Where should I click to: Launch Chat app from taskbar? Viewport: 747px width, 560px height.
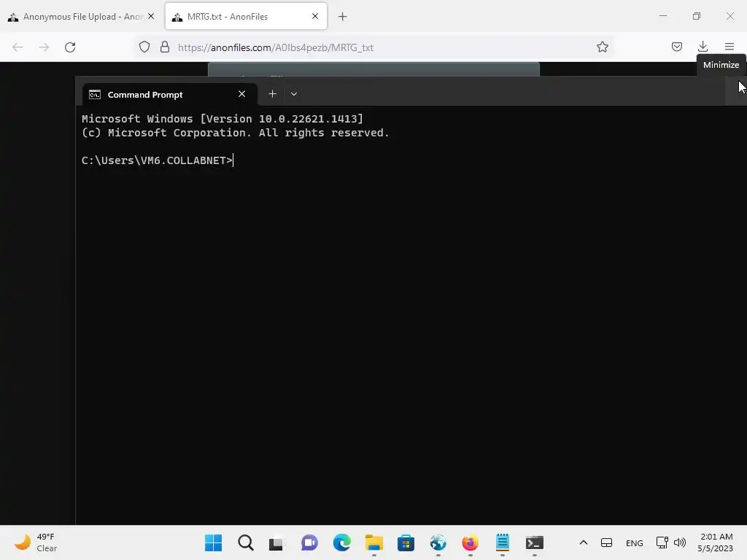[309, 542]
